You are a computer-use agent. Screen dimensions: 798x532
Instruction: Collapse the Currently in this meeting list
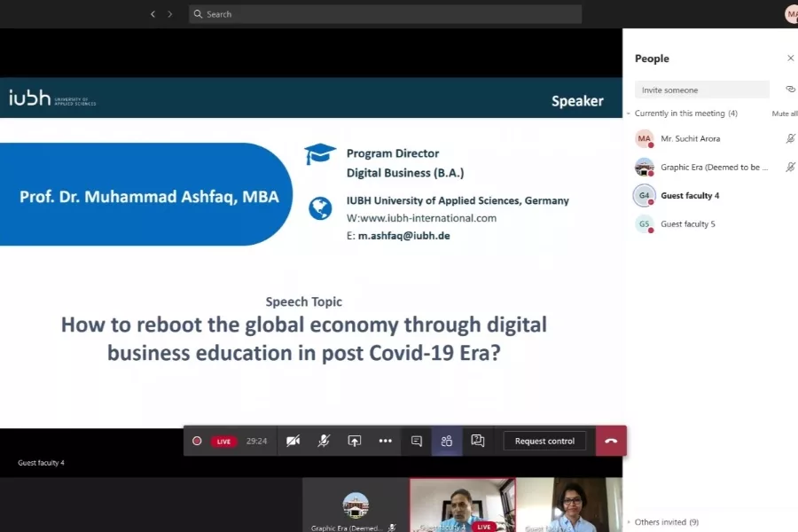coord(628,113)
